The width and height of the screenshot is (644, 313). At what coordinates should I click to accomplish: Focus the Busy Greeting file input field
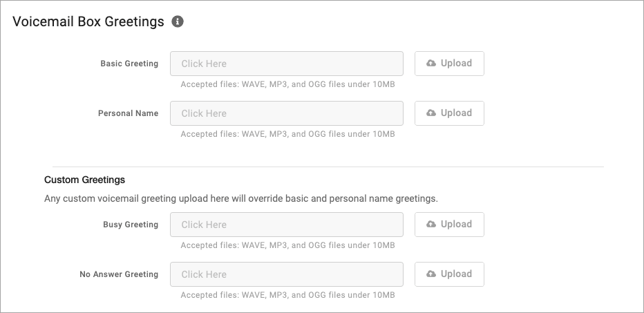287,225
